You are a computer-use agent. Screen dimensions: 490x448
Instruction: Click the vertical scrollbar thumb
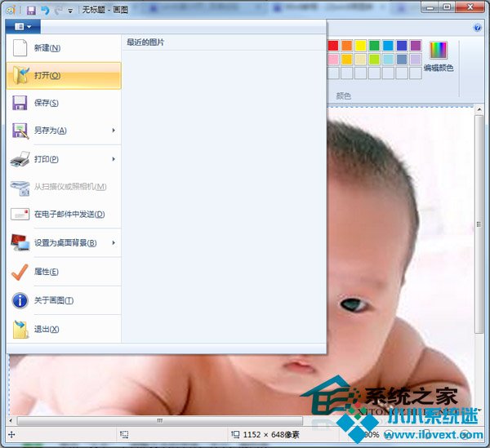pyautogui.click(x=479, y=224)
